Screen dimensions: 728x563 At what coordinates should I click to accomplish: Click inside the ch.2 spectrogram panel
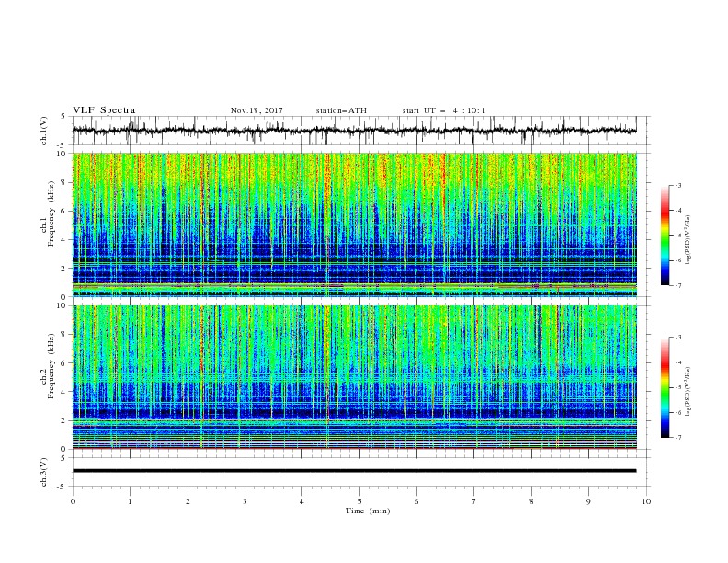point(354,377)
